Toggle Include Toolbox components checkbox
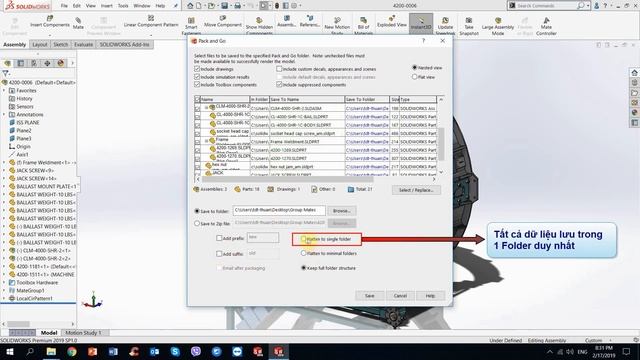640x360 pixels. 197,84
